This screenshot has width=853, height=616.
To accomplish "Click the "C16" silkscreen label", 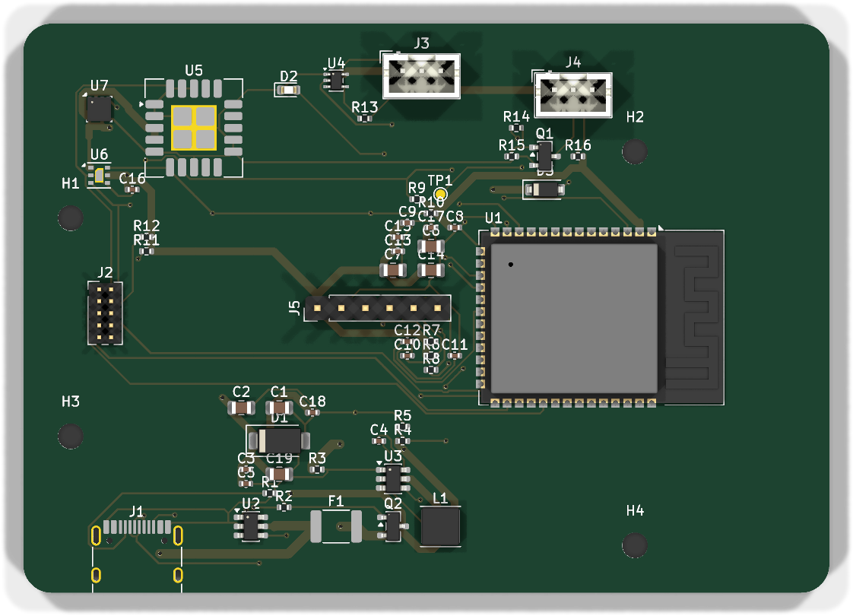I will tap(132, 178).
